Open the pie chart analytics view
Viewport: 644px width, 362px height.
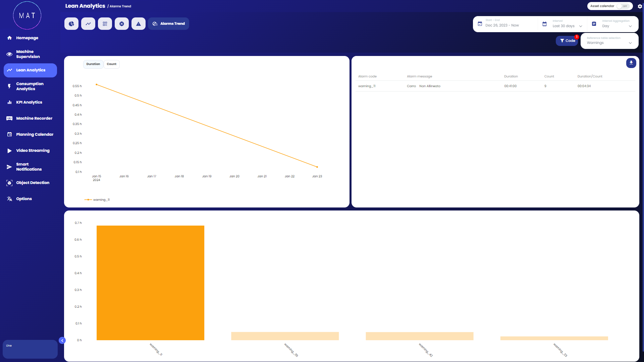pos(71,24)
